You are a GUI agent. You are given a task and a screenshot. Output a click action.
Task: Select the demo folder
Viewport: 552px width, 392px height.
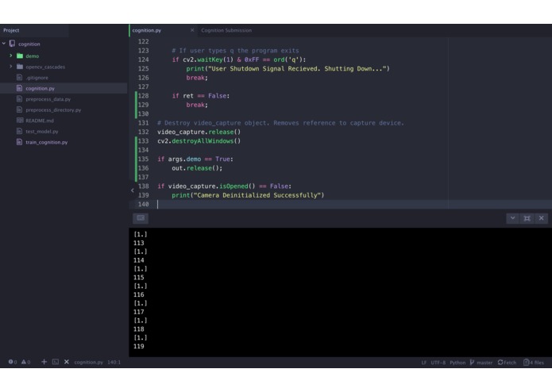pos(32,56)
